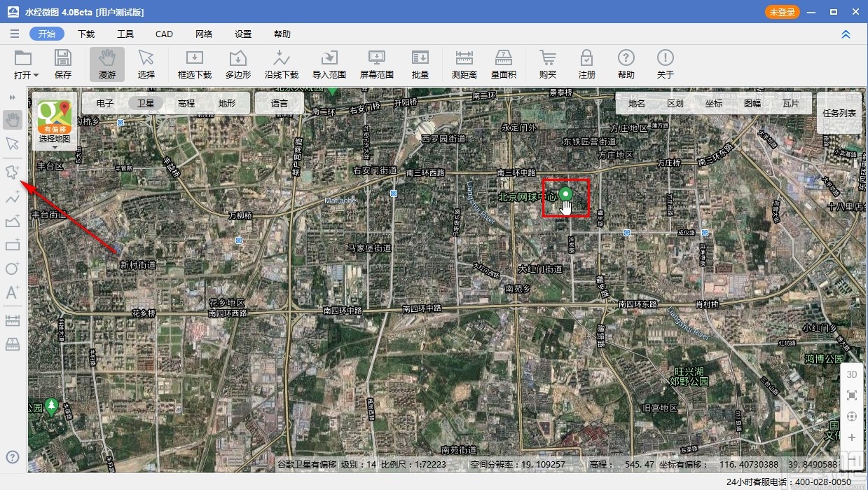
Task: Click the area measure icon in left sidebar
Action: (13, 344)
